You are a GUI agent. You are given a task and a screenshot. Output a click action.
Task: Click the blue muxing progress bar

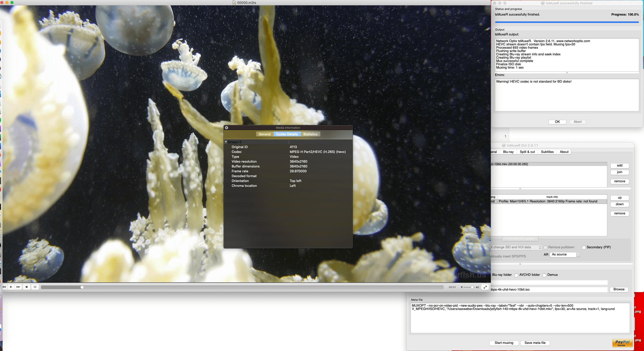click(567, 22)
